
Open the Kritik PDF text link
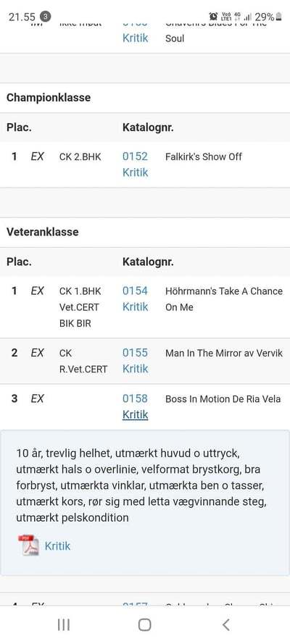click(x=57, y=545)
